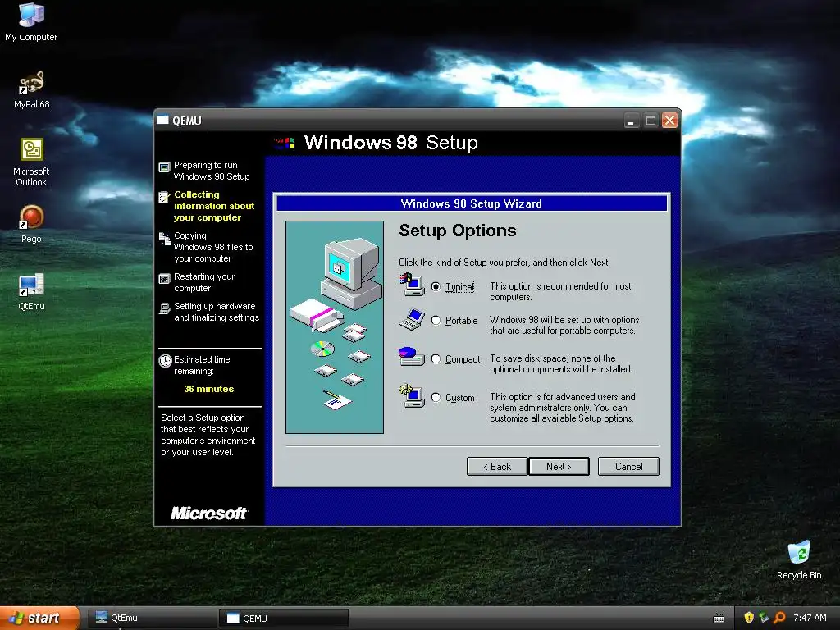Click 'Collecting information about your computer' text
Image resolution: width=840 pixels, height=630 pixels.
tap(214, 206)
